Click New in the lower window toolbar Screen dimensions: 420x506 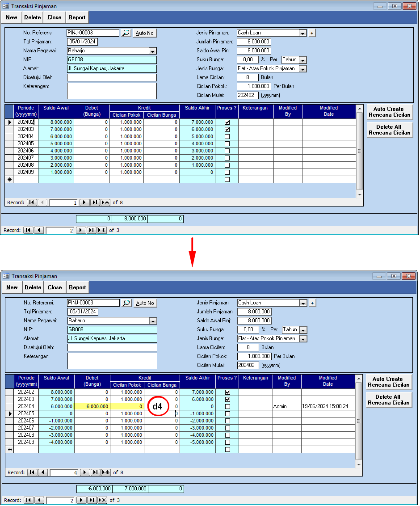12,287
